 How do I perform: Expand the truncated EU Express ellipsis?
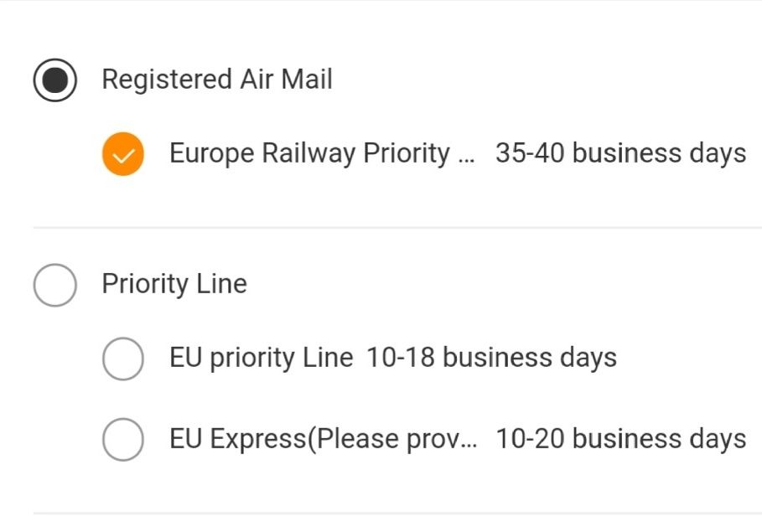click(x=469, y=441)
